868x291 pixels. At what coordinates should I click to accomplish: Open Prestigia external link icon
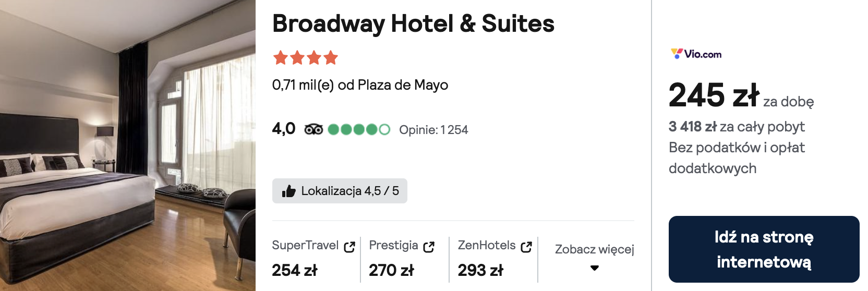[429, 247]
